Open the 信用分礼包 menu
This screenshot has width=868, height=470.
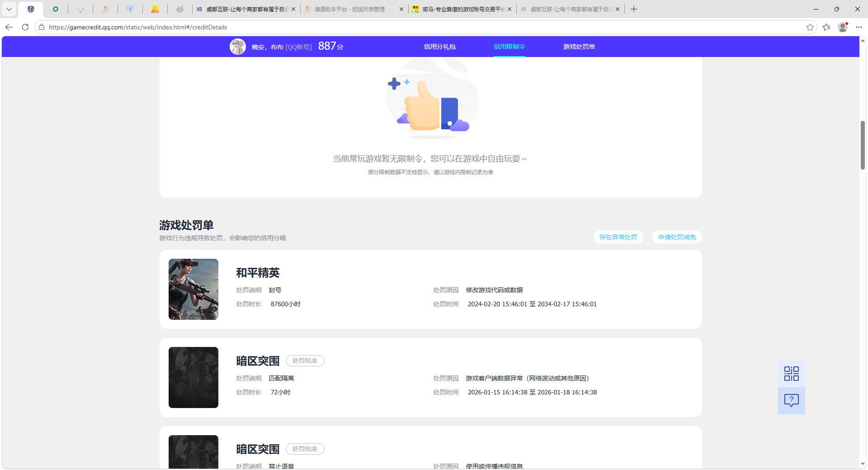coord(439,47)
